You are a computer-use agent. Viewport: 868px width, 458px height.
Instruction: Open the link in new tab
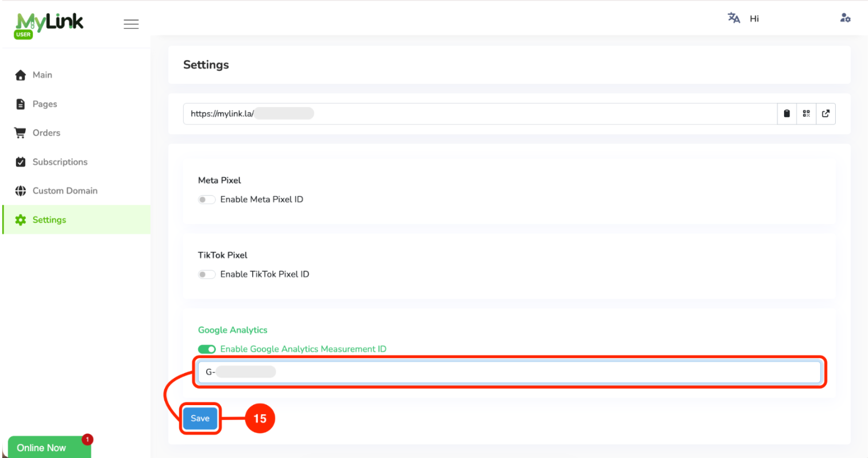825,113
